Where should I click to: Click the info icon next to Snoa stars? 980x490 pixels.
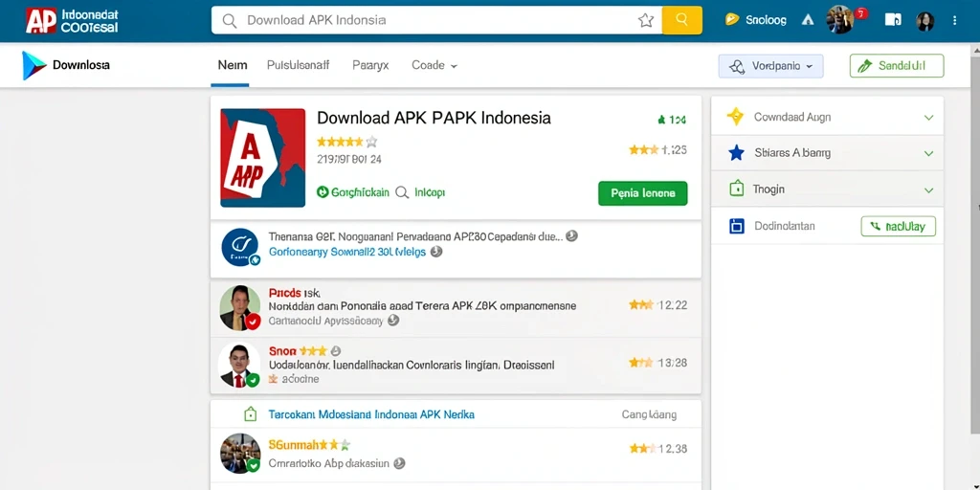pos(336,350)
